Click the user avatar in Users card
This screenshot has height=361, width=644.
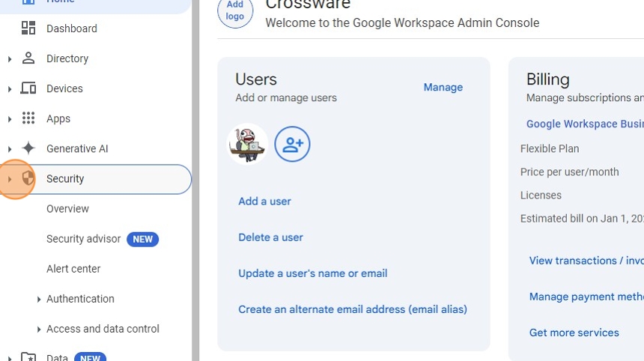coord(247,144)
